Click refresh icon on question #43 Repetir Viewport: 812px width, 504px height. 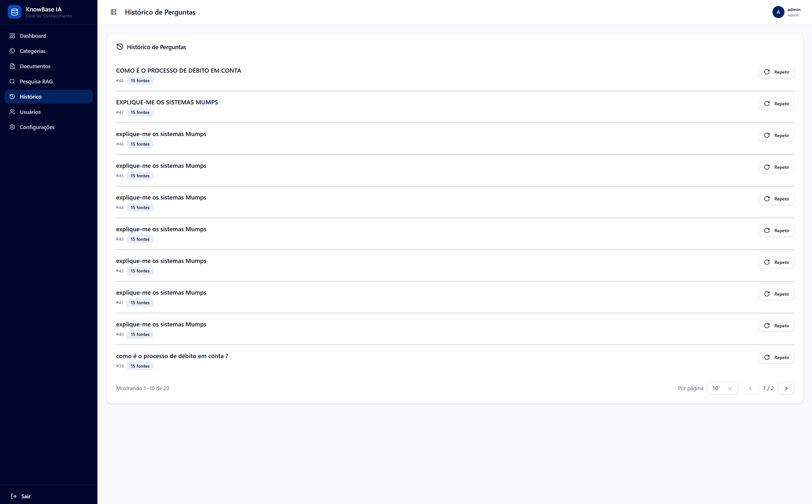(x=767, y=231)
